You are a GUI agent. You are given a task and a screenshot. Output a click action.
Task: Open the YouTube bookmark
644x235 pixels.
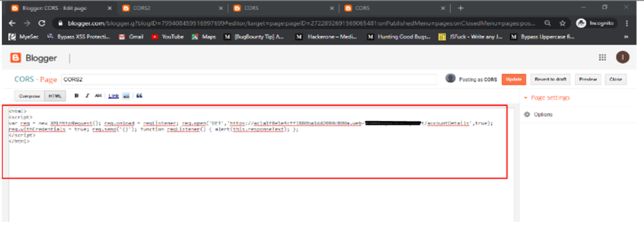click(167, 37)
